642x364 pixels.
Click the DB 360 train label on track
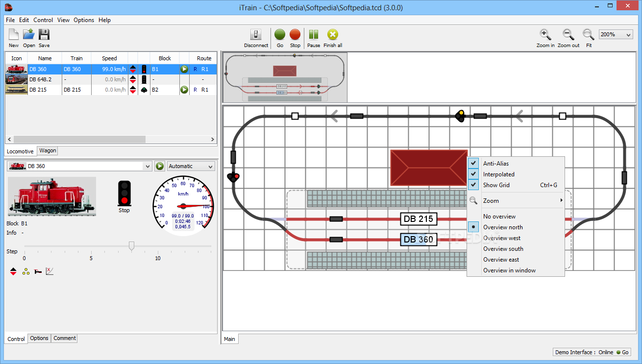pos(419,240)
